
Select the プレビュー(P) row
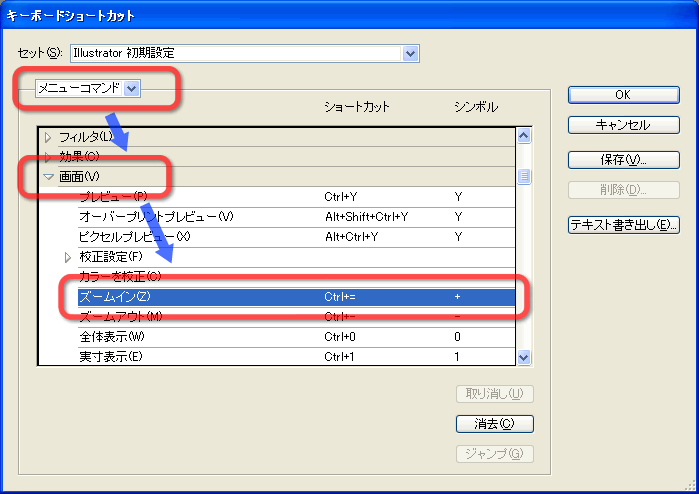(296, 197)
